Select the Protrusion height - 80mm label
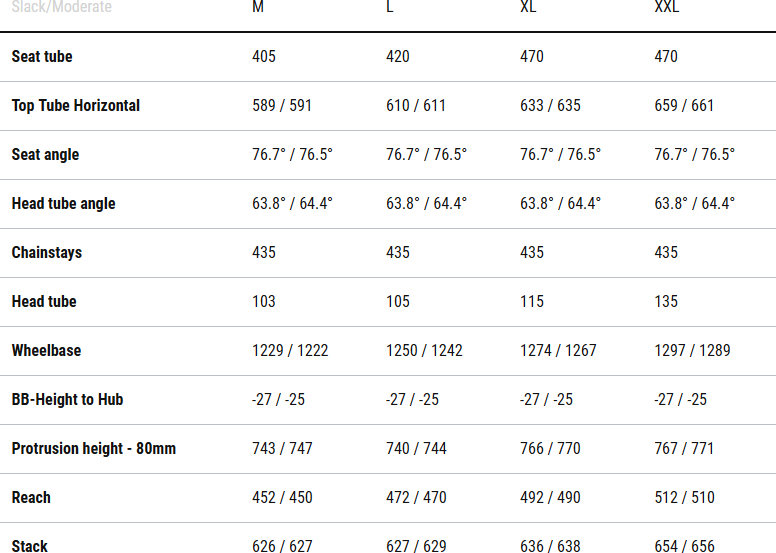776x553 pixels. (93, 448)
